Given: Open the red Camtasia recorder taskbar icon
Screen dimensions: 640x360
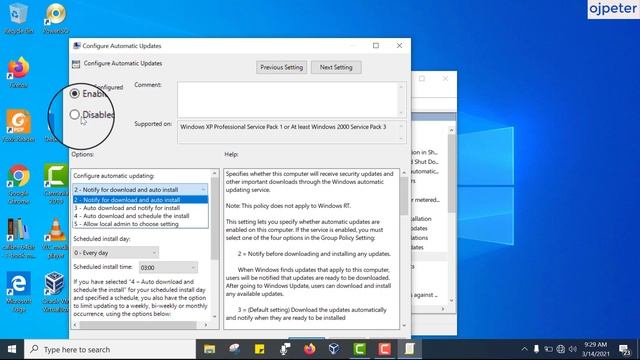Looking at the screenshot, I should click(384, 349).
